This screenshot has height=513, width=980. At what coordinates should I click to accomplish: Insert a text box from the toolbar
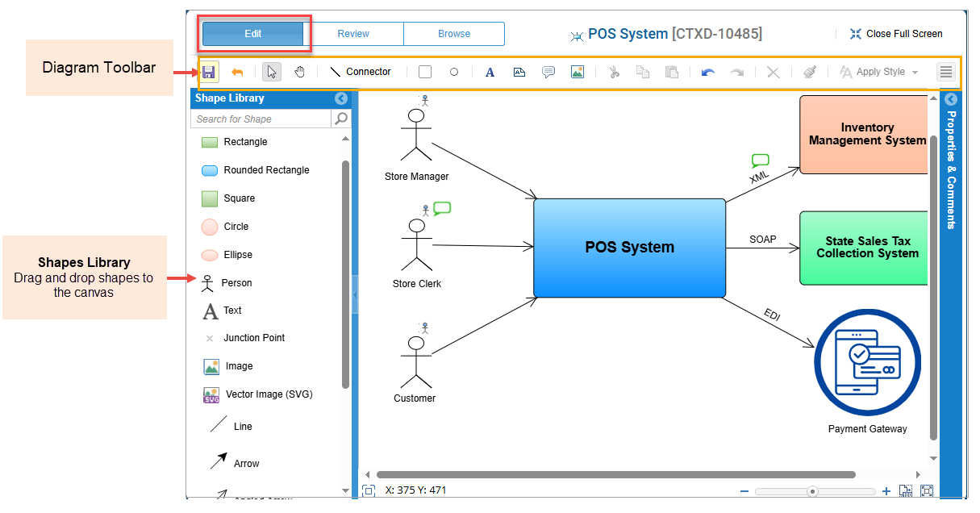click(x=519, y=72)
